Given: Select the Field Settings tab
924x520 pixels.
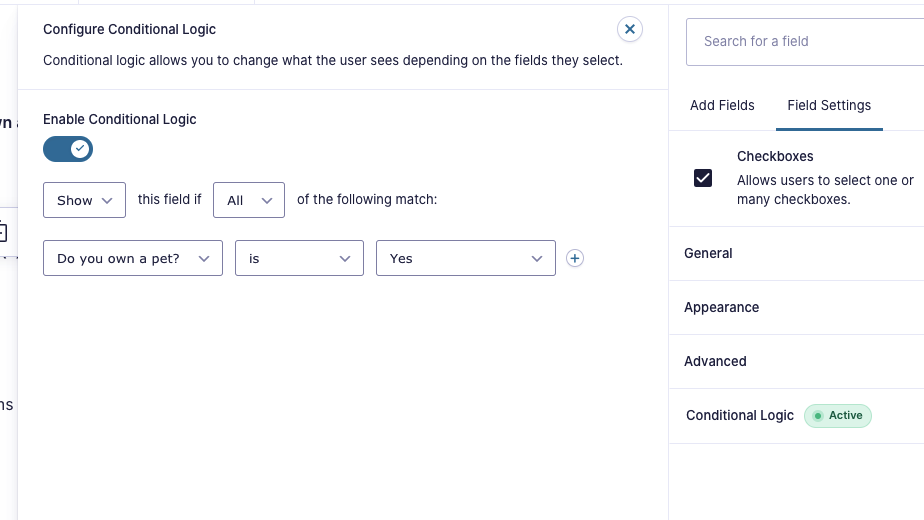Looking at the screenshot, I should (x=829, y=105).
